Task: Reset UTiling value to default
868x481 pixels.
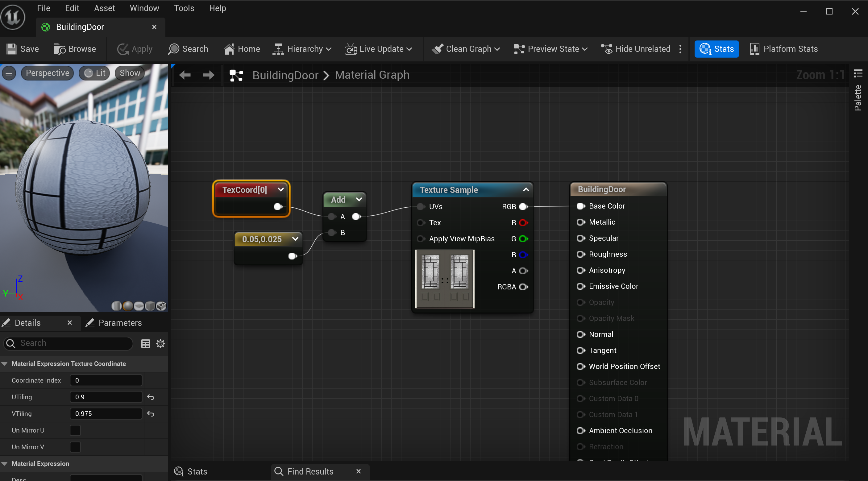Action: (151, 397)
